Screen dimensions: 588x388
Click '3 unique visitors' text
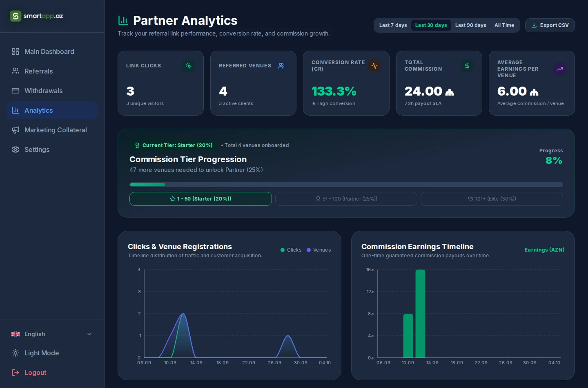coord(145,104)
